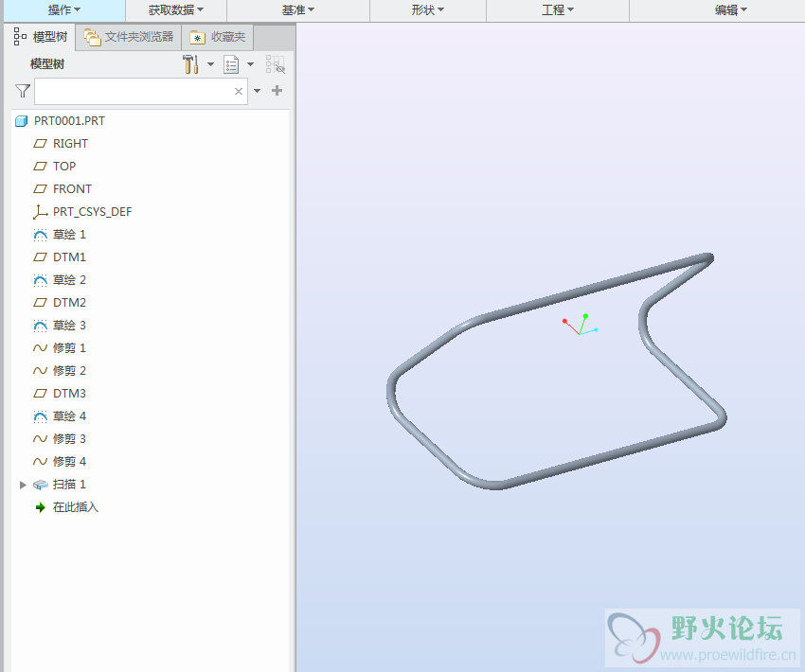Image resolution: width=805 pixels, height=672 pixels.
Task: Switch to the 模型树 tab
Action: click(x=41, y=37)
